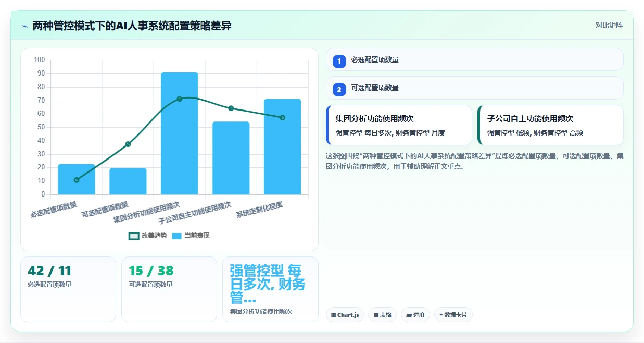644x343 pixels.
Task: Click the 表格 tag icon
Action: tap(376, 315)
